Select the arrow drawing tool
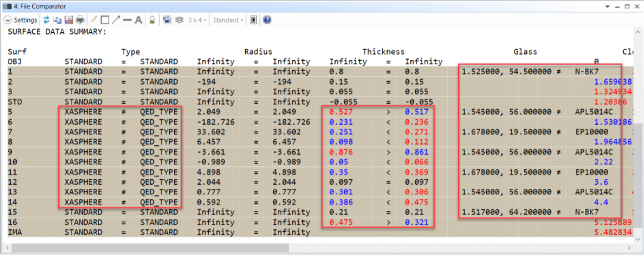This screenshot has height=255, width=644. point(116,20)
